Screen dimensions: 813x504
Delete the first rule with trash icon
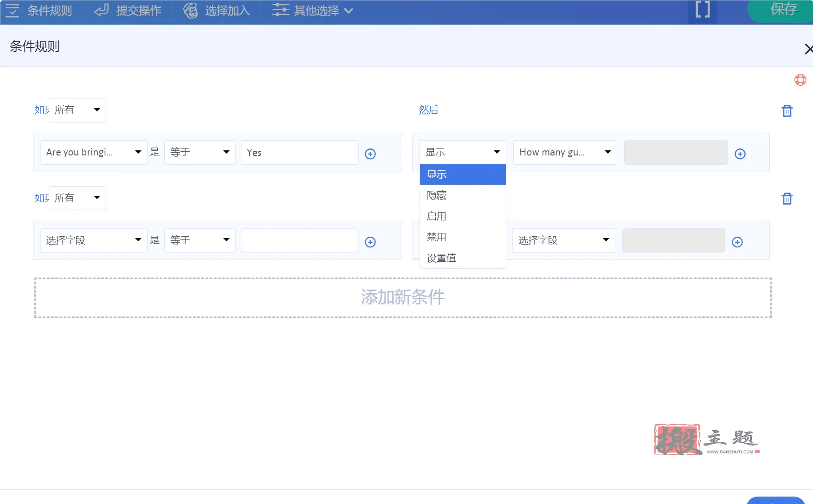787,111
